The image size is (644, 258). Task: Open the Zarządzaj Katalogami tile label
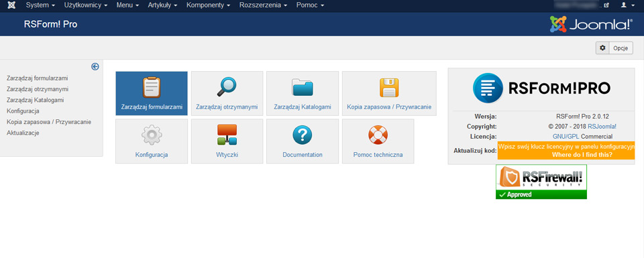[303, 107]
